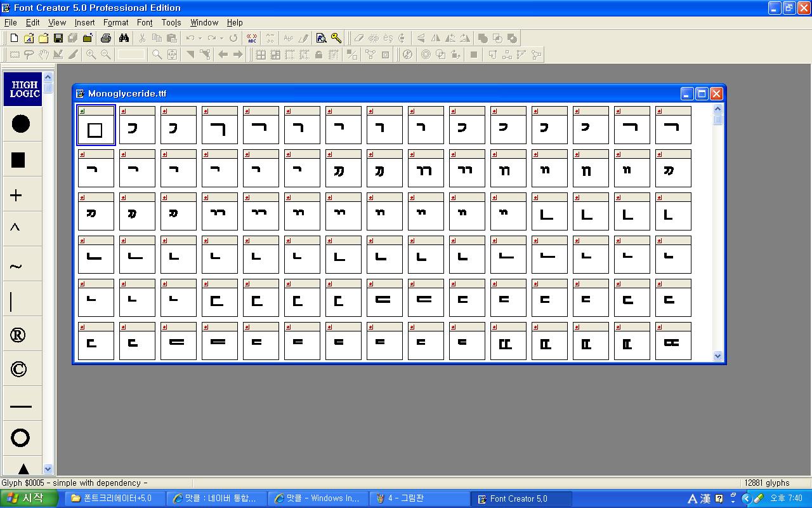Viewport: 812px width, 508px height.
Task: Open the font preview magnifier icon
Action: pyautogui.click(x=321, y=38)
